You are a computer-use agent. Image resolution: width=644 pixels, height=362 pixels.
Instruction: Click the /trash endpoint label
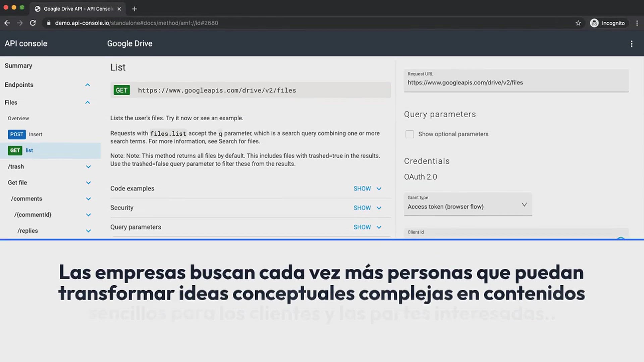[16, 167]
